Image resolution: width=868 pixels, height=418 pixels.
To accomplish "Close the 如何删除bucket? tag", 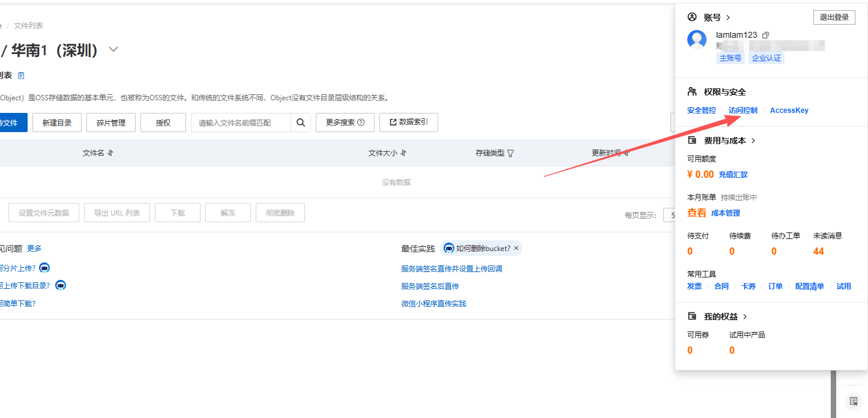I will pyautogui.click(x=516, y=248).
